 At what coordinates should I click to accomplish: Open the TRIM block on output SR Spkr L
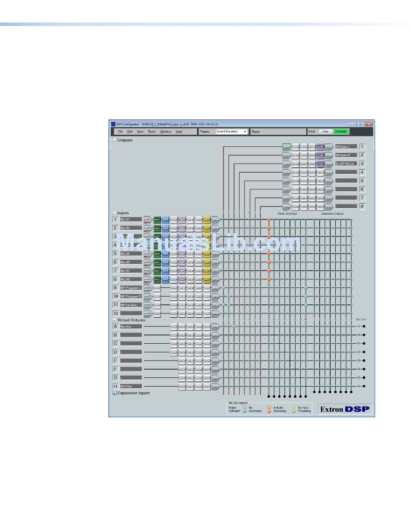click(286, 147)
